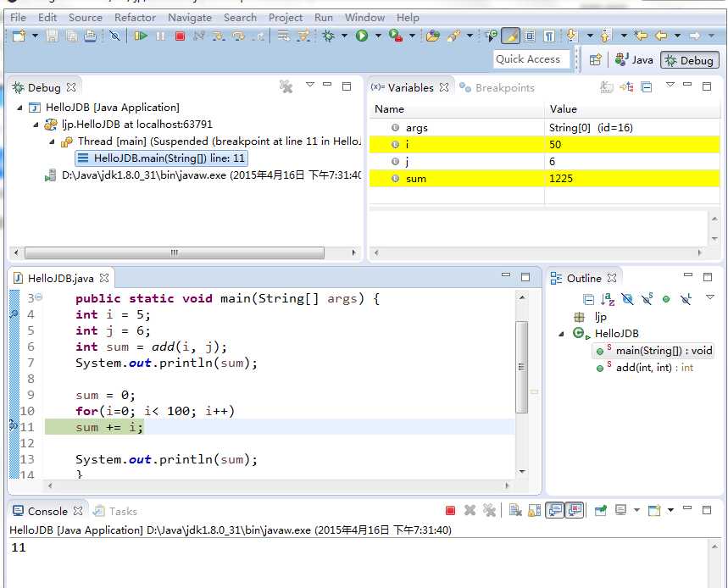
Task: Toggle Skip All Breakpoints
Action: point(114,36)
